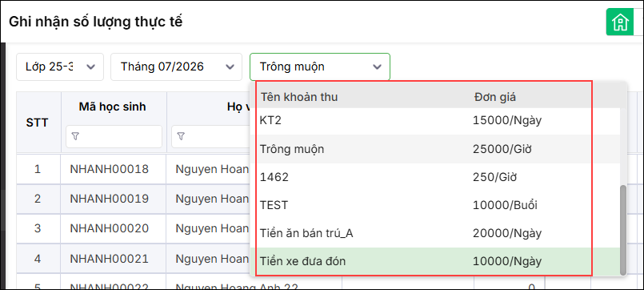Image resolution: width=644 pixels, height=290 pixels.
Task: Click student code NHANH00021
Action: tap(110, 259)
